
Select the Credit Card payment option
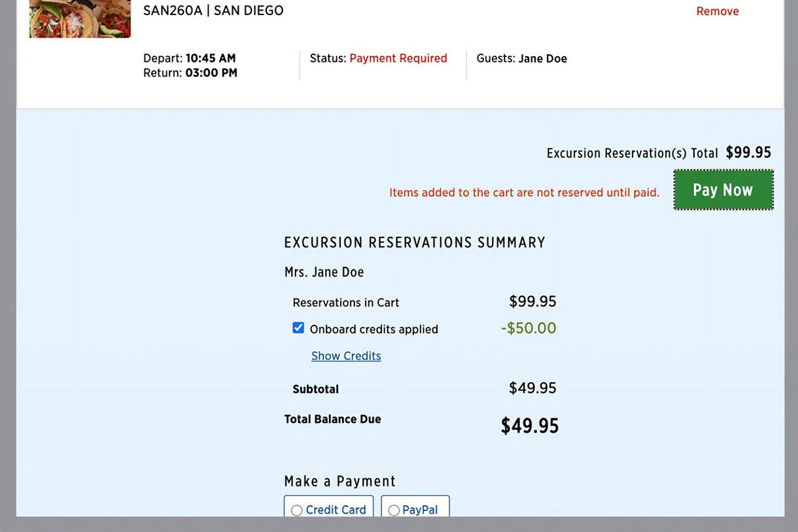[x=329, y=507]
